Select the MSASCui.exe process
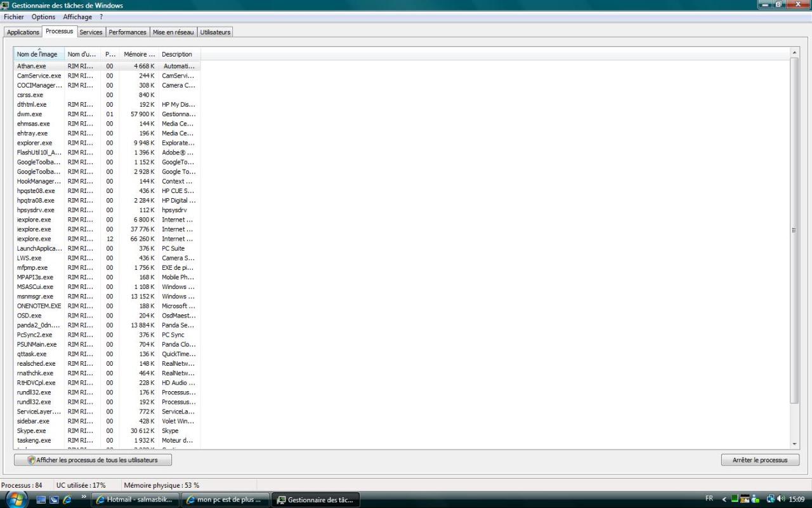The image size is (812, 508). pyautogui.click(x=107, y=286)
